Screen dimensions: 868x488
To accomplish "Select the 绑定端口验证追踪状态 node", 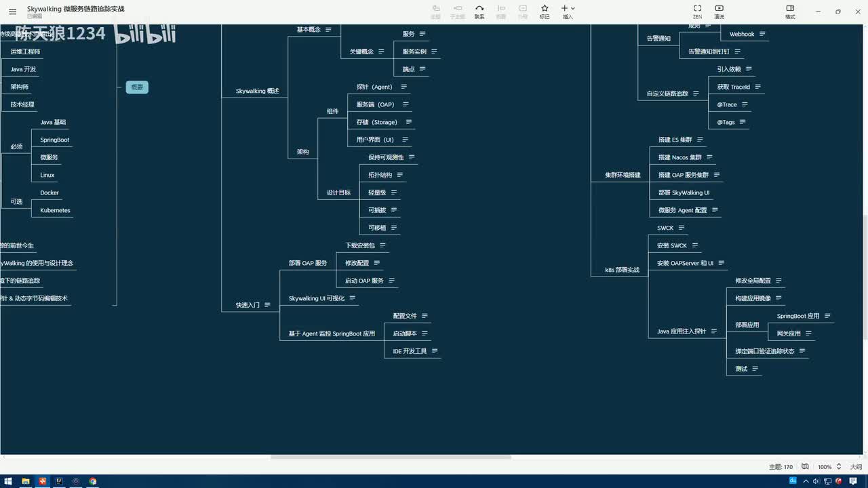I will [x=765, y=351].
